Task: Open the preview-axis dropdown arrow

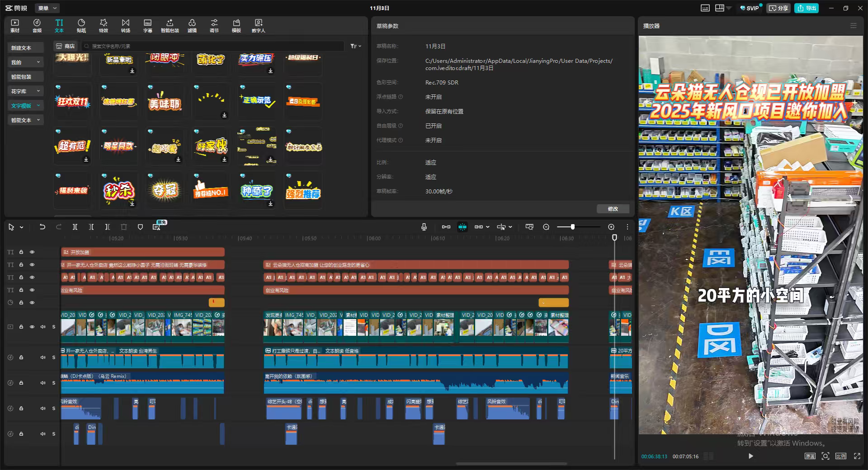Action: [510, 227]
